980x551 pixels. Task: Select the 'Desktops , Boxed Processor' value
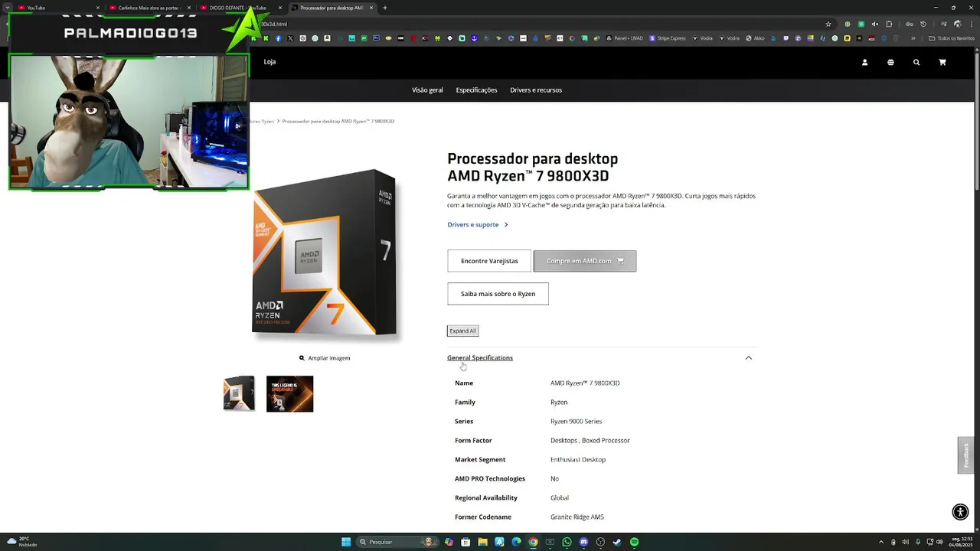click(590, 441)
